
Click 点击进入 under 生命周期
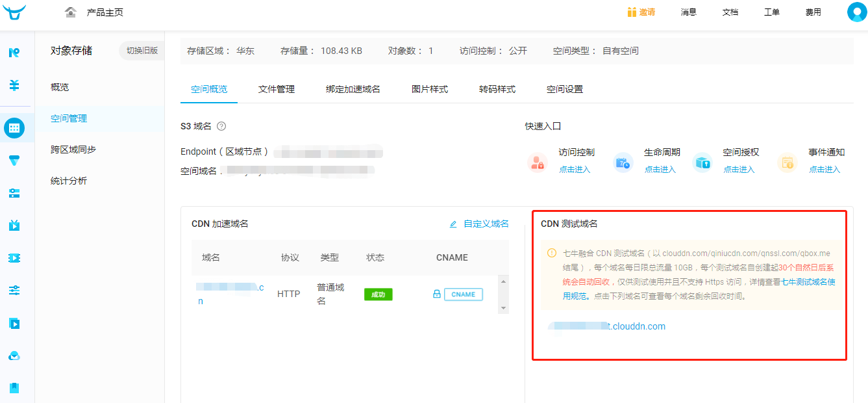tap(660, 170)
